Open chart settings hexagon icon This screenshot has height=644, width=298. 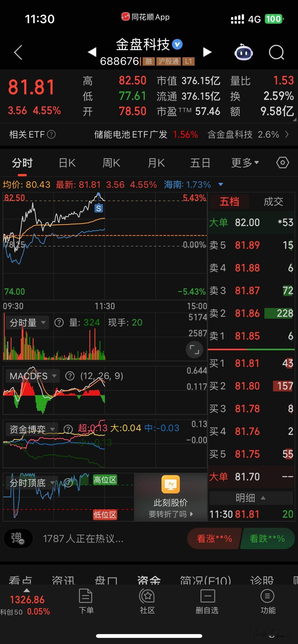click(x=283, y=163)
